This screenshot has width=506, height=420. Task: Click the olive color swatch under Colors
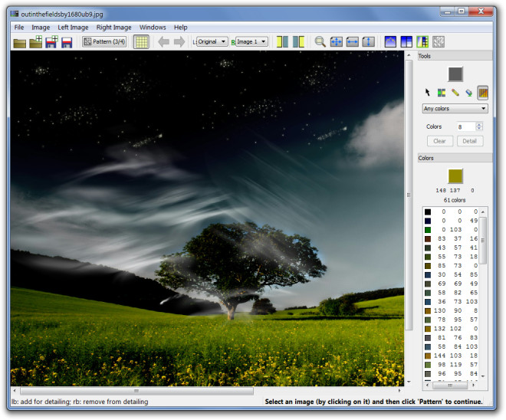tap(455, 176)
